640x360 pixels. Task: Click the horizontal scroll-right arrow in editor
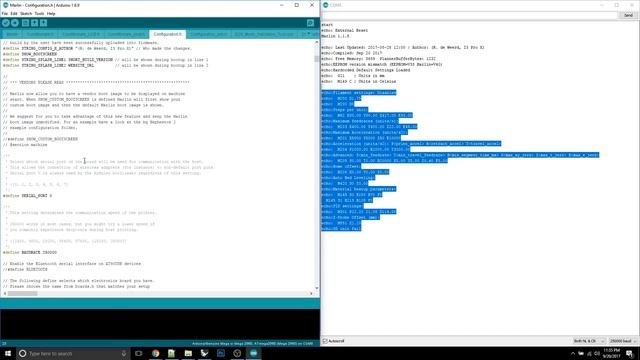point(311,293)
